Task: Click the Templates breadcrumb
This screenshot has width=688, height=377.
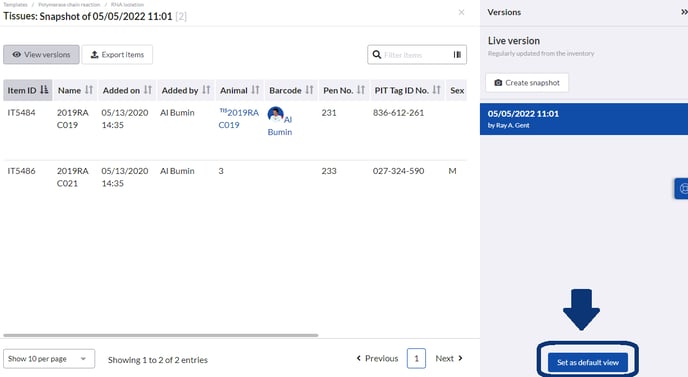Action: click(x=15, y=4)
